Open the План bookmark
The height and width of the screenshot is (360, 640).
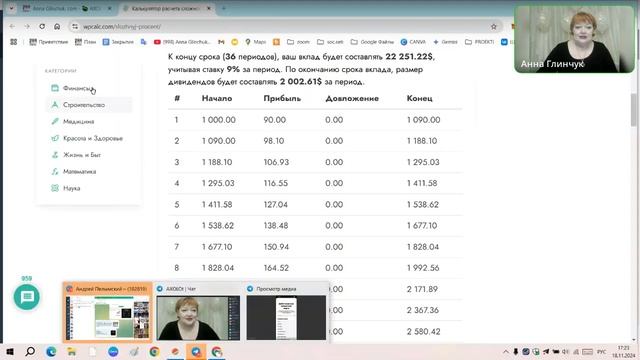[85, 42]
